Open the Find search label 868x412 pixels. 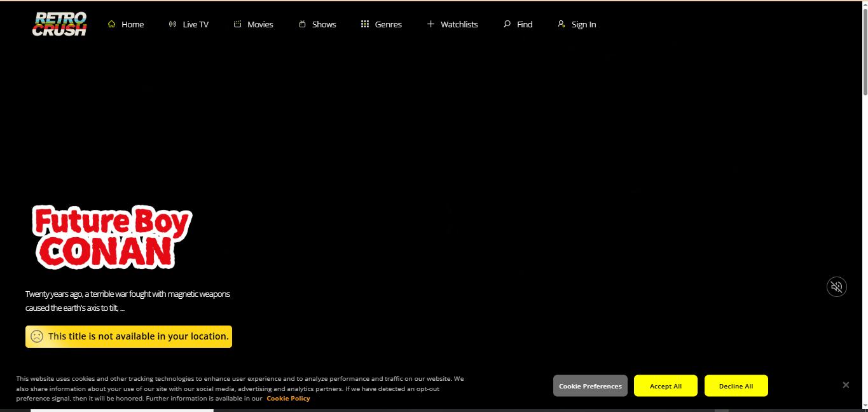click(x=525, y=24)
